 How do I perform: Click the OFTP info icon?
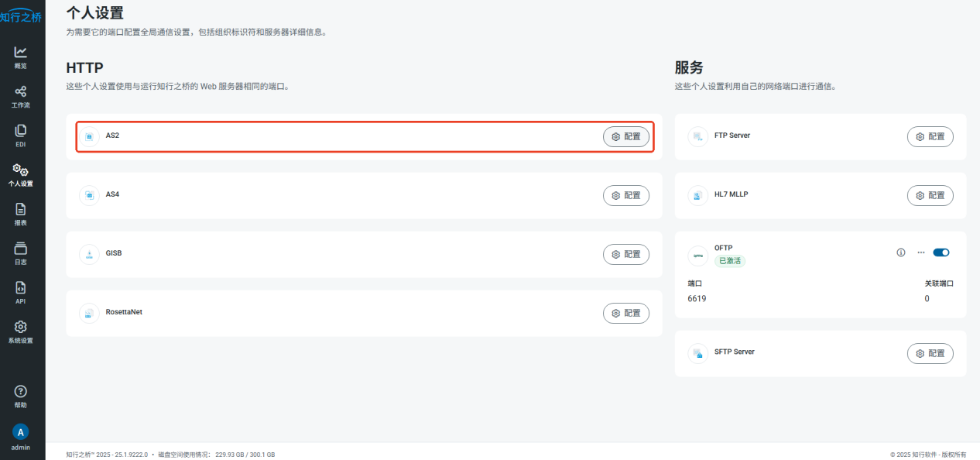pos(901,252)
